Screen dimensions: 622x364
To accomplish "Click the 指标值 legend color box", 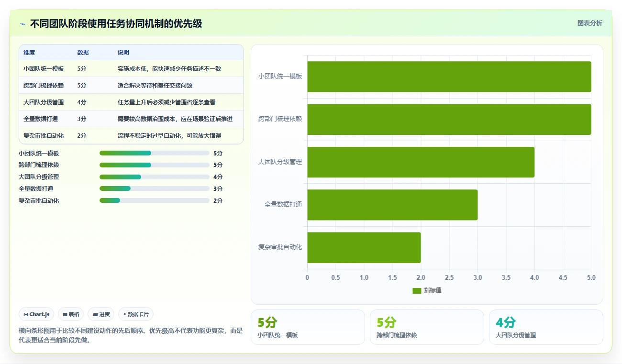I will pos(417,290).
